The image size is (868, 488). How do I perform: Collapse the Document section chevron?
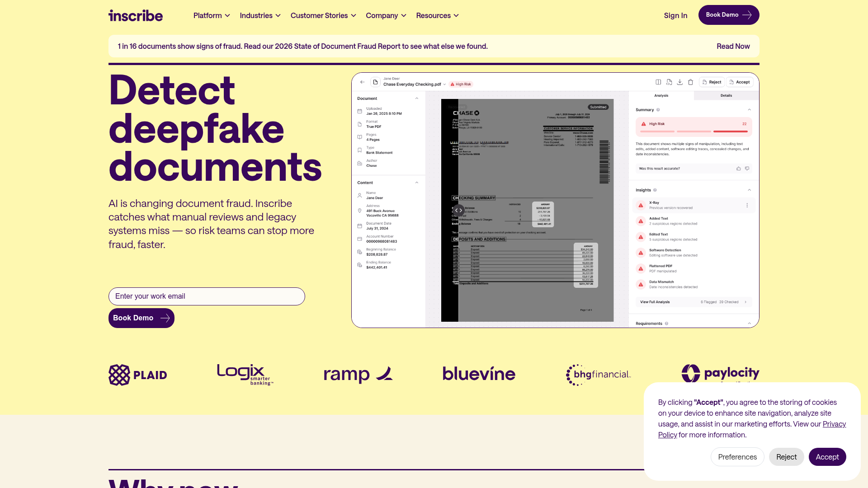416,99
